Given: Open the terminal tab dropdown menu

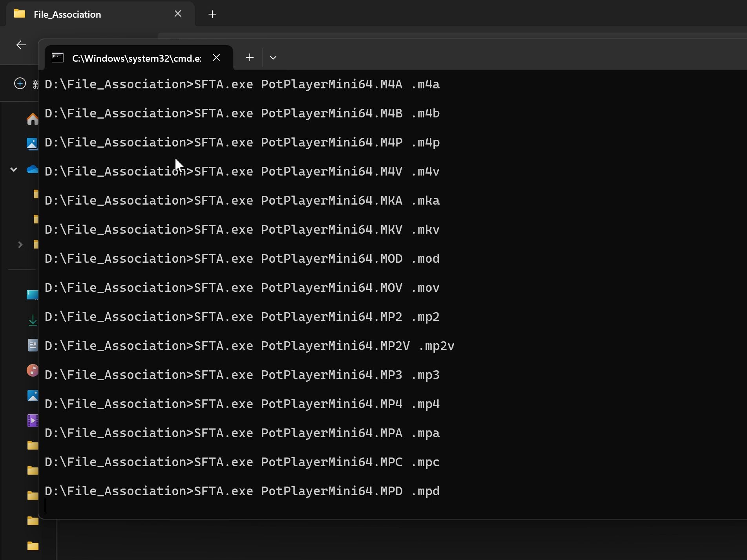Looking at the screenshot, I should (273, 57).
